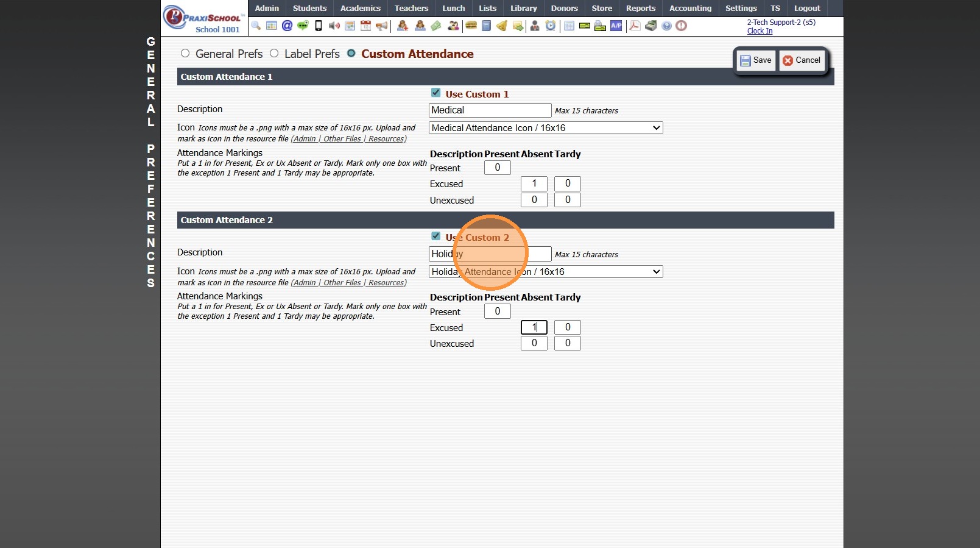This screenshot has height=548, width=980.
Task: Open the printer check icon
Action: point(600,26)
